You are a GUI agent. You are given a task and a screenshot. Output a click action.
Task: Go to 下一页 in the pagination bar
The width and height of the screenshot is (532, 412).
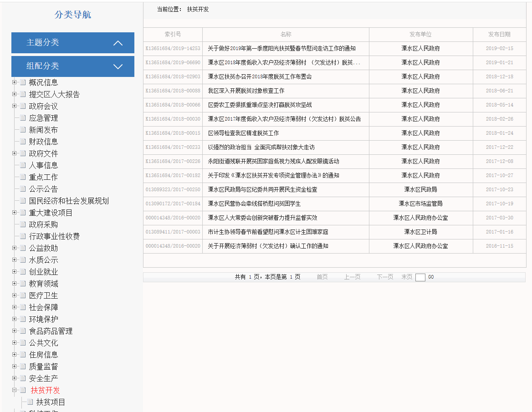click(385, 277)
